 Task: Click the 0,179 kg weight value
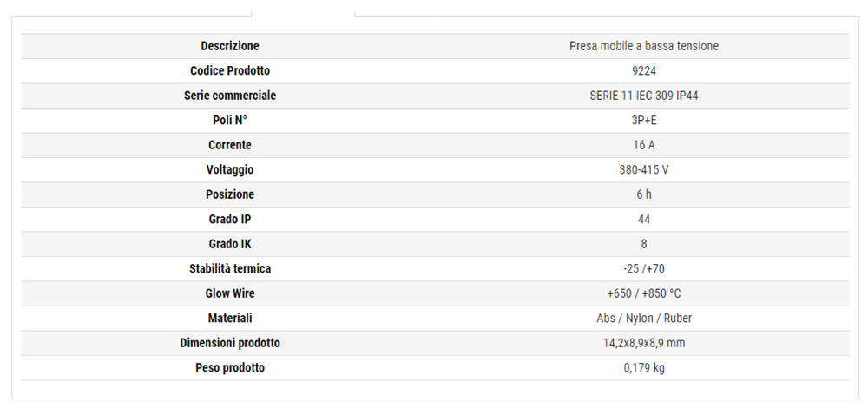pyautogui.click(x=644, y=367)
